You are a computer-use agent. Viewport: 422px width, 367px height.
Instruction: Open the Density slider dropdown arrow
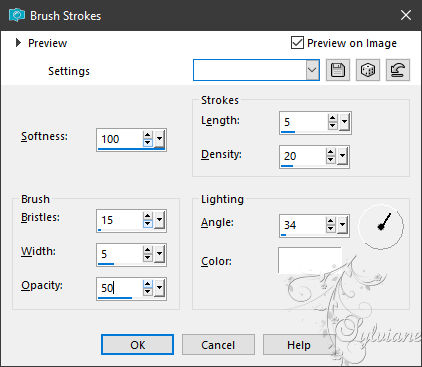coord(342,156)
